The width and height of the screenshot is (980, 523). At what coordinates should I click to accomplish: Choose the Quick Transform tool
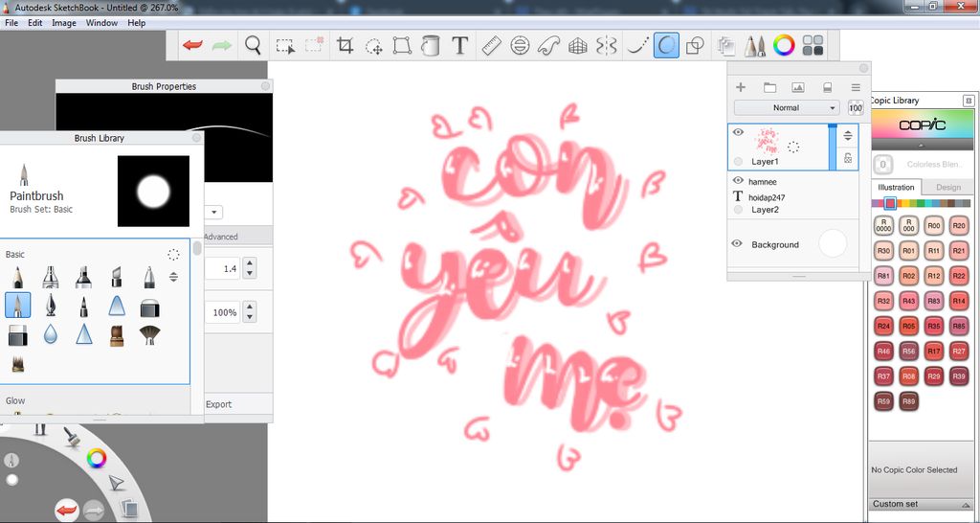pyautogui.click(x=374, y=46)
